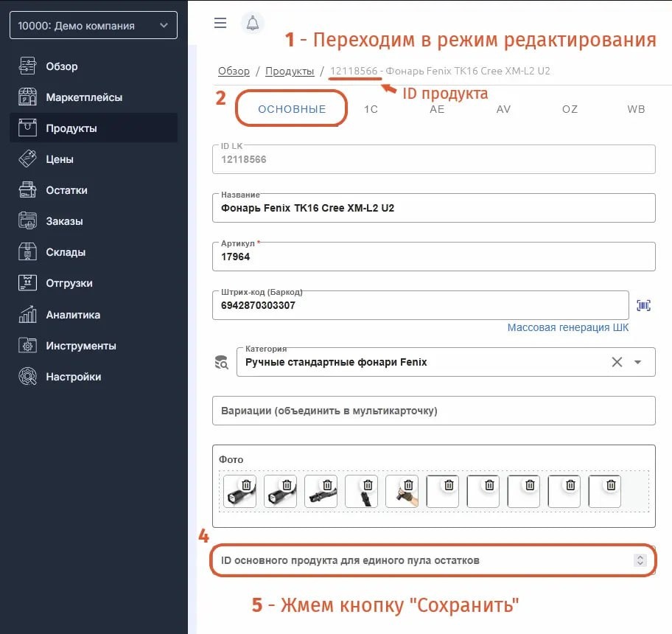Click the Артикул input field
Viewport: 672px width, 634px height.
pos(434,257)
